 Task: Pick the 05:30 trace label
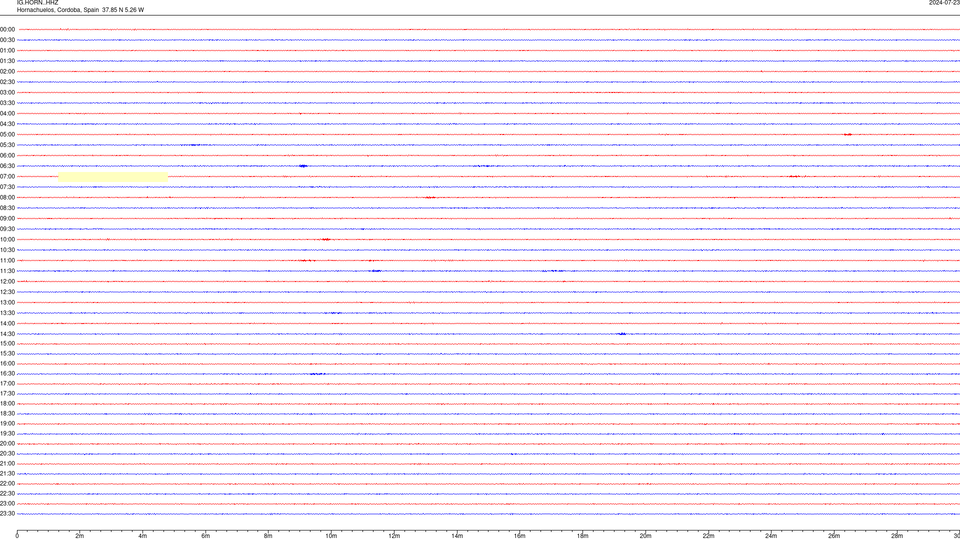(7, 145)
